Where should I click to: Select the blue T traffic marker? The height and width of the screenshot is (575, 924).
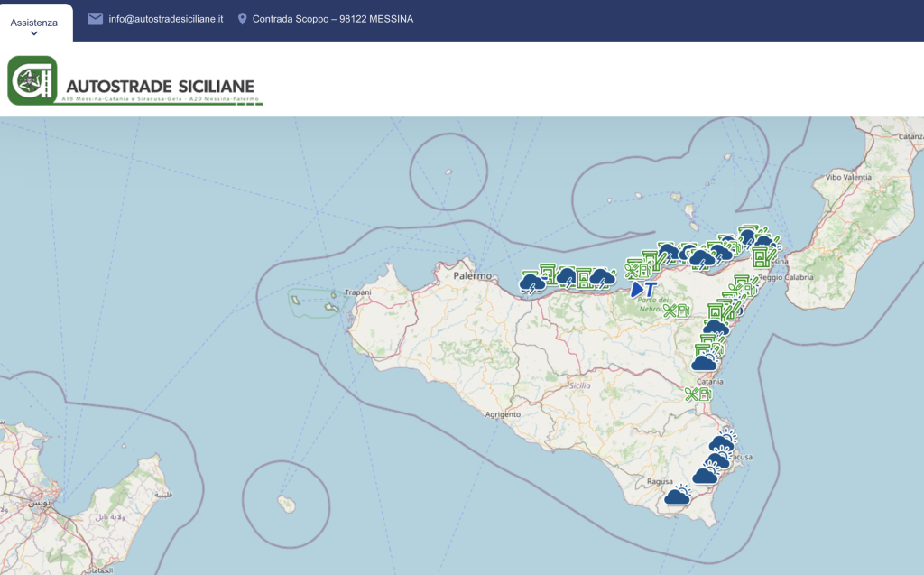[643, 290]
